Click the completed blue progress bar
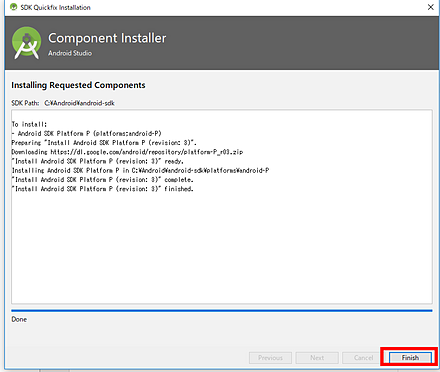This screenshot has height=372, width=440. (x=222, y=311)
